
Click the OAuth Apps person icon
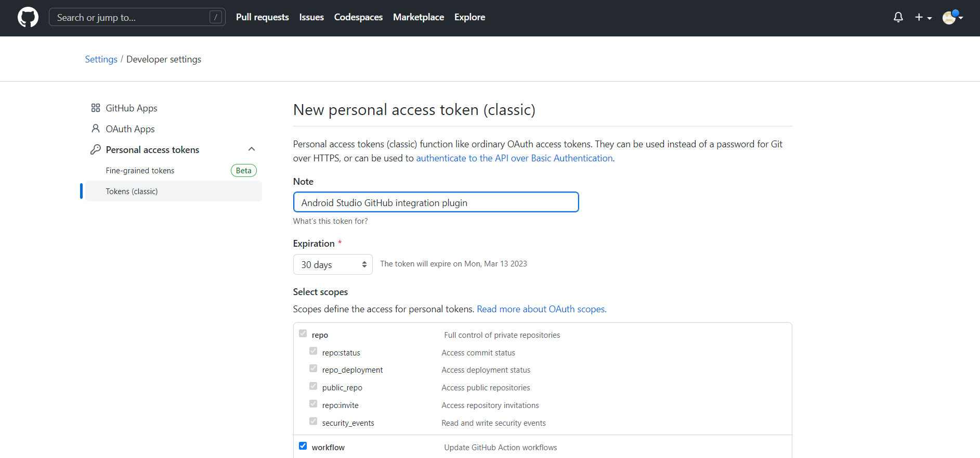tap(96, 129)
